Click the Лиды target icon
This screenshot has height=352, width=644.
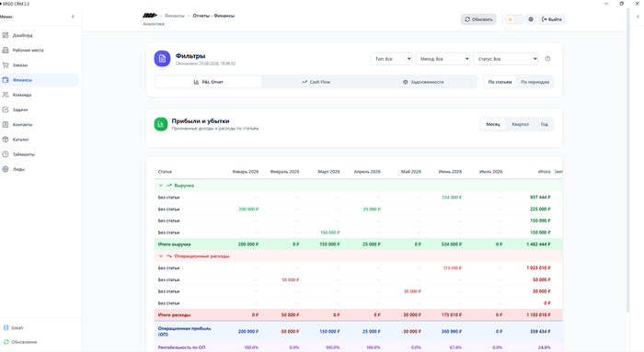coord(6,169)
